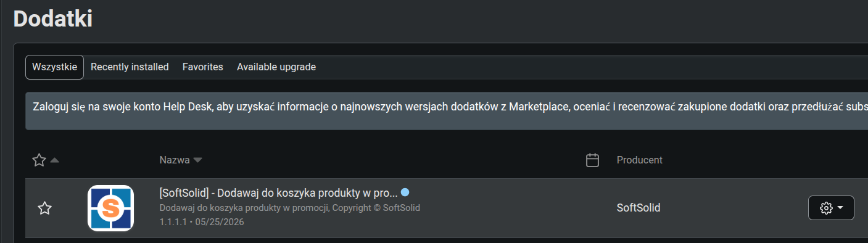Switch to Recently installed tab
Viewport: 868px width, 243px height.
click(130, 67)
